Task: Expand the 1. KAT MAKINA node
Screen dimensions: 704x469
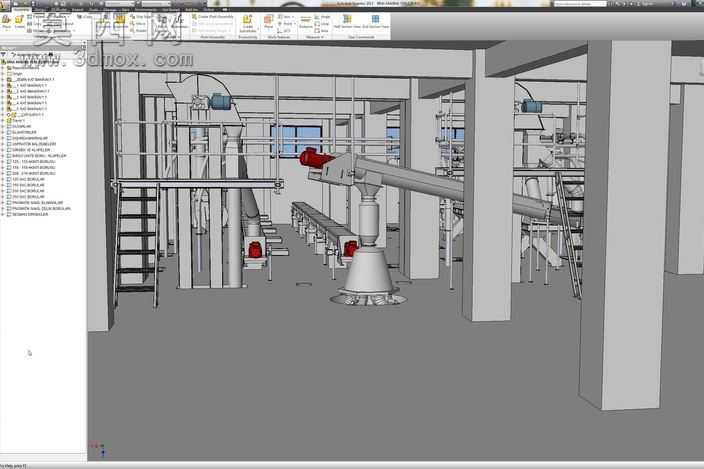Action: (3, 85)
